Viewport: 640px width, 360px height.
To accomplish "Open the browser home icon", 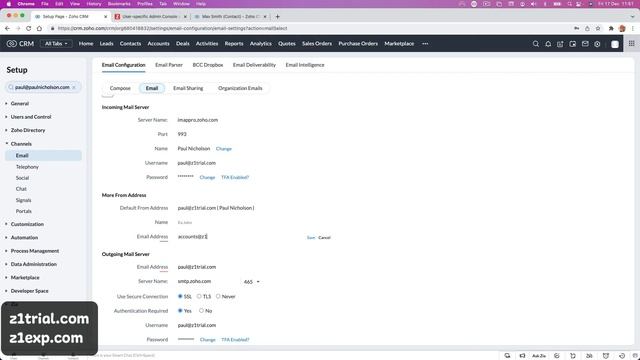I will tap(39, 28).
